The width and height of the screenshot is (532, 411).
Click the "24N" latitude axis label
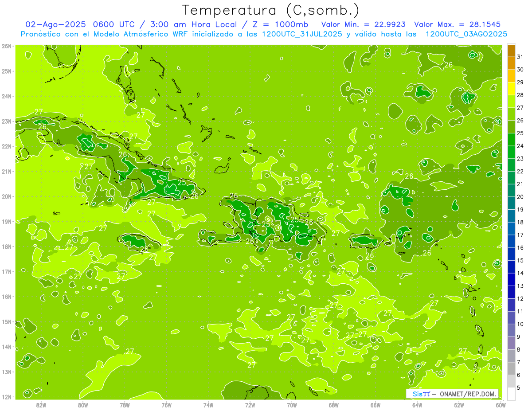coord(6,96)
